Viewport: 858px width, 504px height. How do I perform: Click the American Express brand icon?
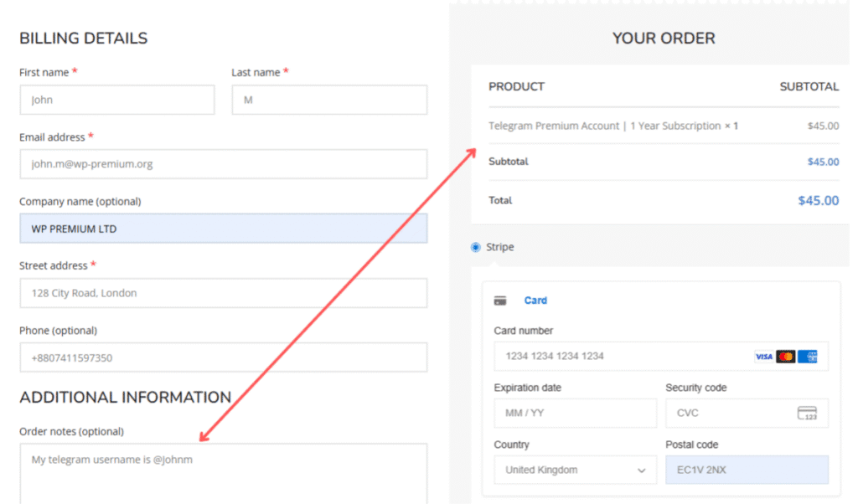[808, 356]
